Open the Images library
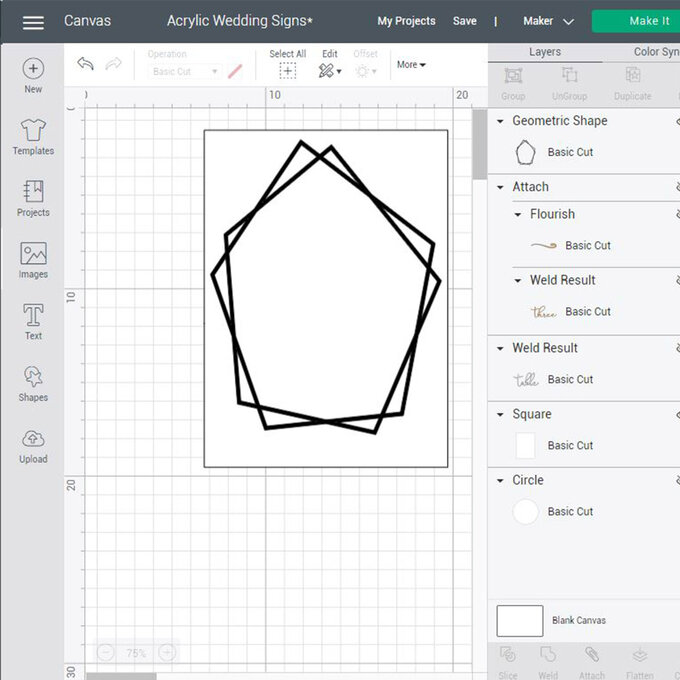 point(33,259)
